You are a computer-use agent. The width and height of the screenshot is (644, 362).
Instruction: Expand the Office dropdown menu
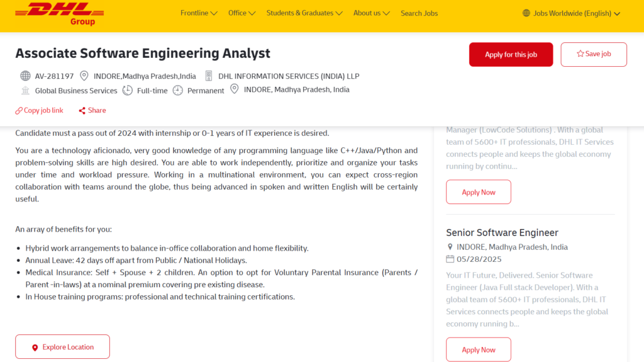pyautogui.click(x=242, y=13)
